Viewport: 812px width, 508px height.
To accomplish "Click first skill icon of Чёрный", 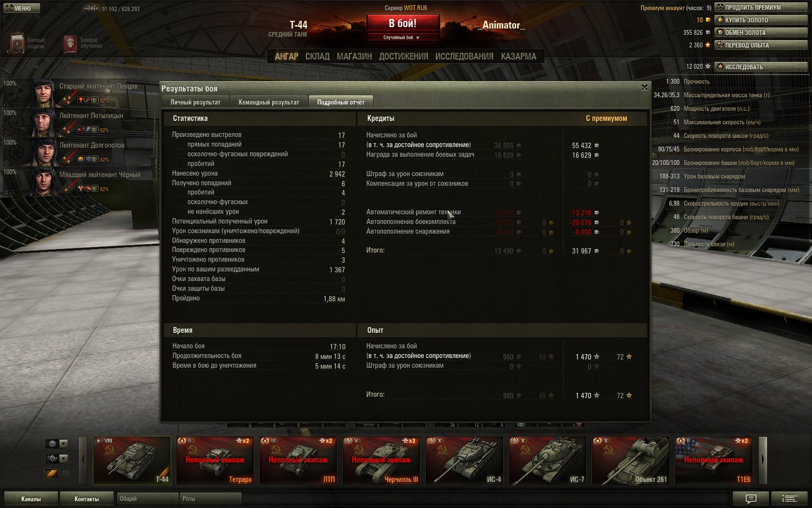I will [81, 189].
